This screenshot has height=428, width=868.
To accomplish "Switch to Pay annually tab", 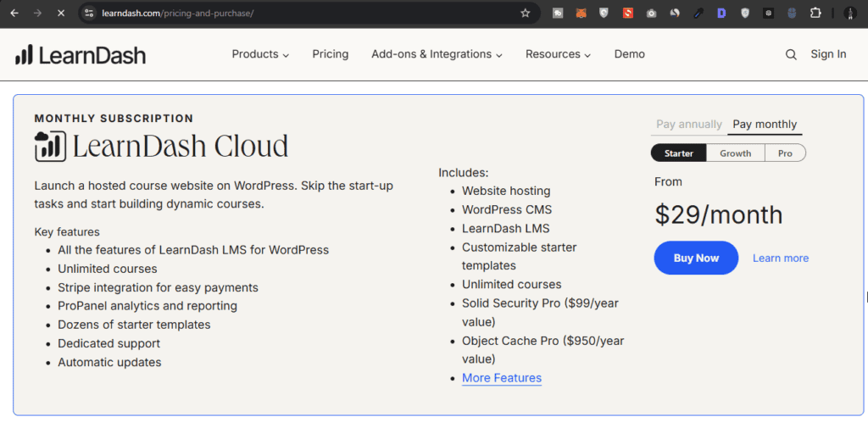I will click(689, 124).
